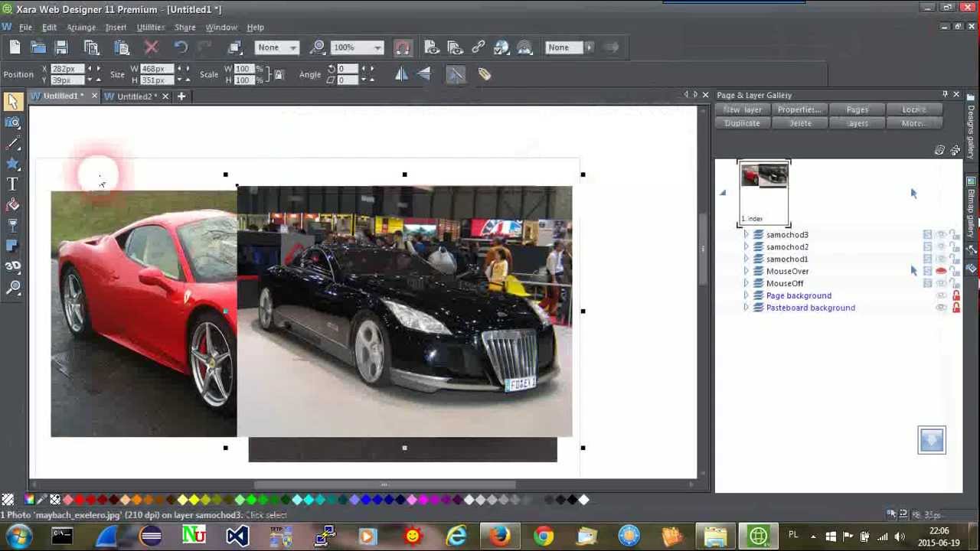Click the Properties button
The width and height of the screenshot is (980, 551).
tap(799, 109)
